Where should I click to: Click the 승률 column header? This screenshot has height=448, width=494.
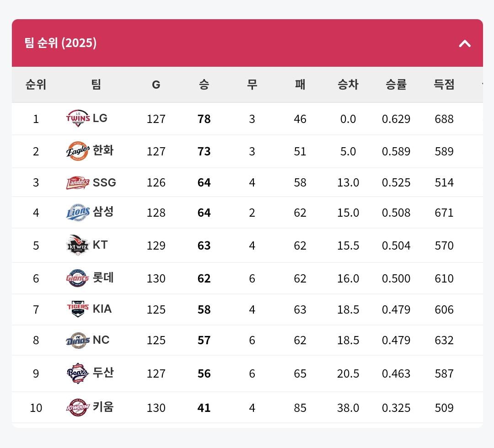[x=396, y=85]
